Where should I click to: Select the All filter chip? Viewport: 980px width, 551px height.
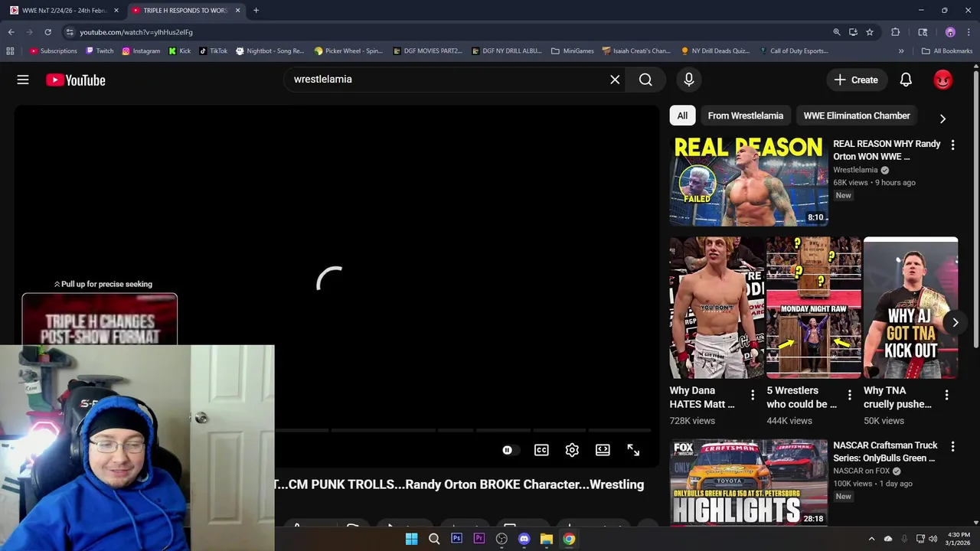tap(682, 116)
